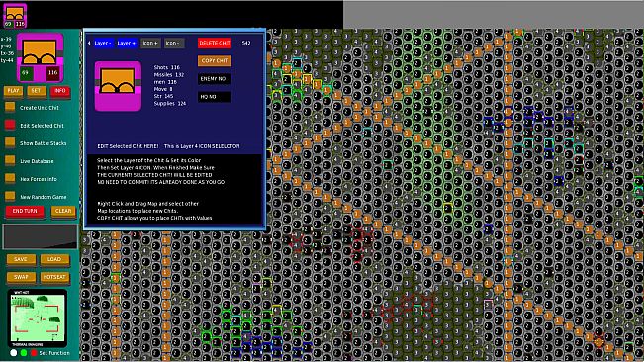Image resolution: width=644 pixels, height=362 pixels.
Task: Click the gray message box above SAVE
Action: coord(41,236)
